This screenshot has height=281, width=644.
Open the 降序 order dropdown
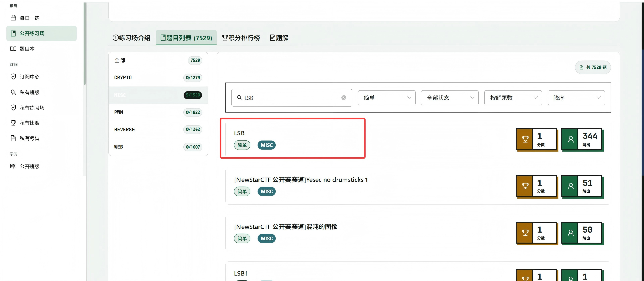click(x=576, y=98)
